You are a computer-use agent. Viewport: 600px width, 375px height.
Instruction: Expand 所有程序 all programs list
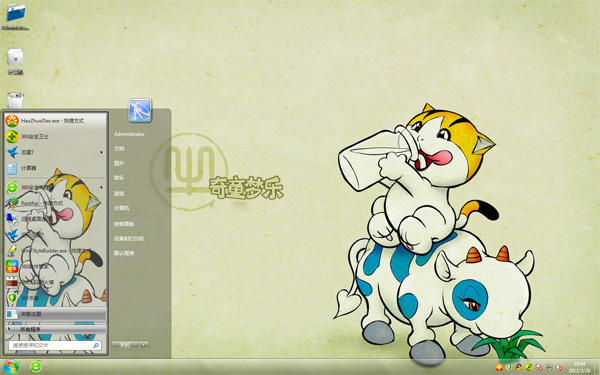(55, 329)
